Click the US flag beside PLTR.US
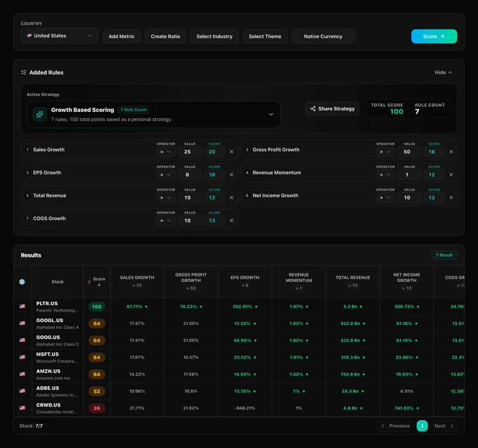 [22, 306]
